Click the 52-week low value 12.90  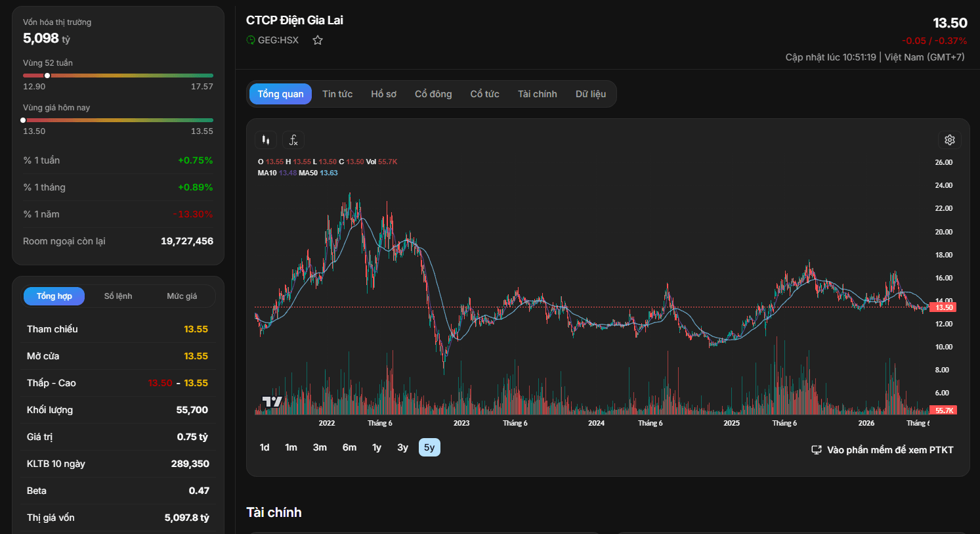pyautogui.click(x=34, y=87)
